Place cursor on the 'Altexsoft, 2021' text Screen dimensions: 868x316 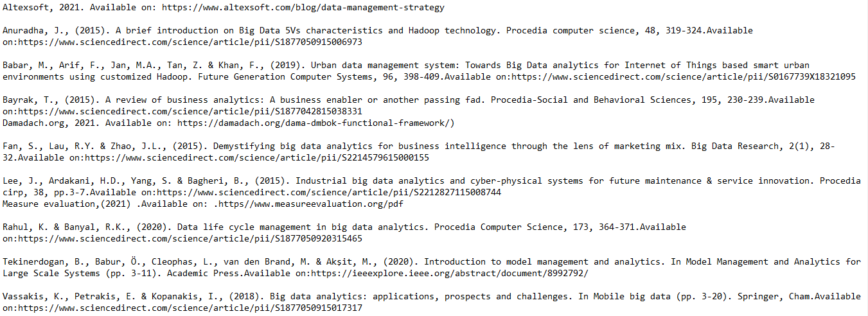tap(41, 8)
